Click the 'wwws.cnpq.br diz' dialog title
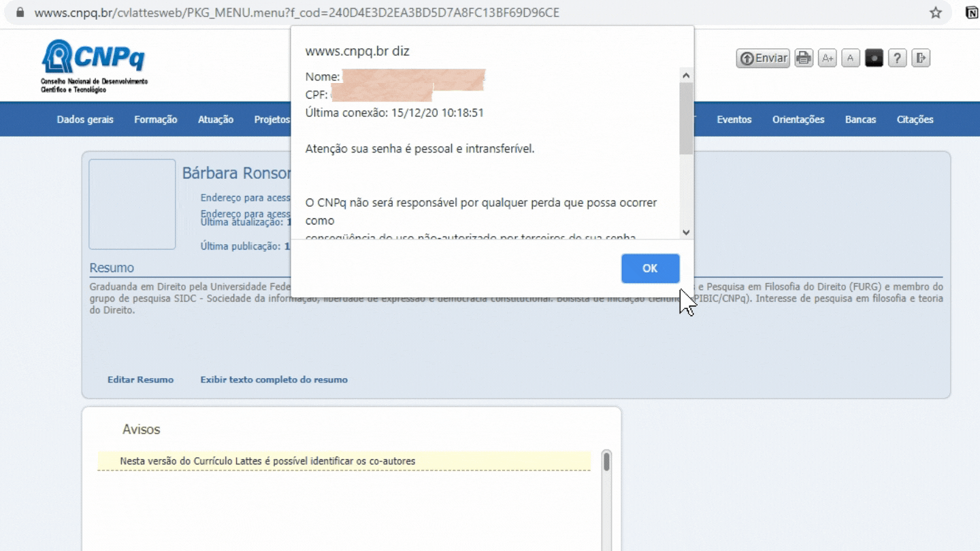980x551 pixels. (357, 51)
